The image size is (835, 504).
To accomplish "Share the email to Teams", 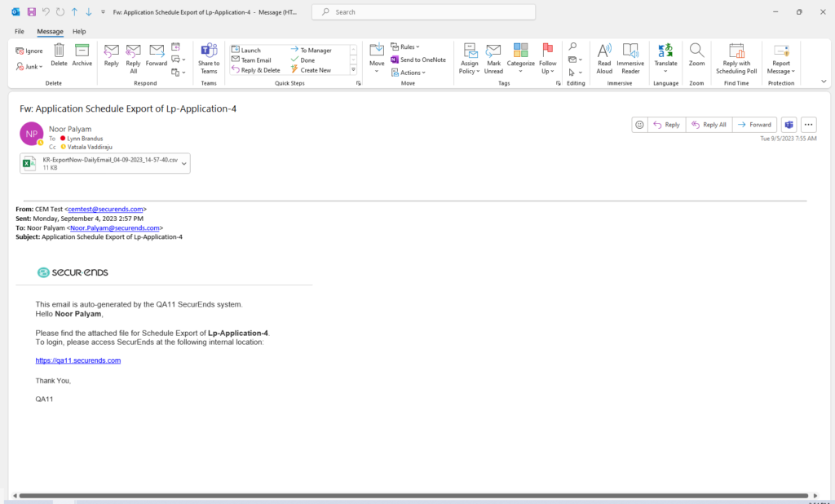I will pyautogui.click(x=209, y=60).
